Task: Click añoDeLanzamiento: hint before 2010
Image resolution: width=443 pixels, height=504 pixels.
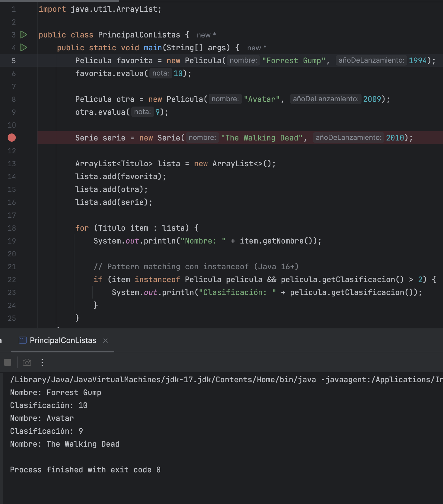Action: 348,138
